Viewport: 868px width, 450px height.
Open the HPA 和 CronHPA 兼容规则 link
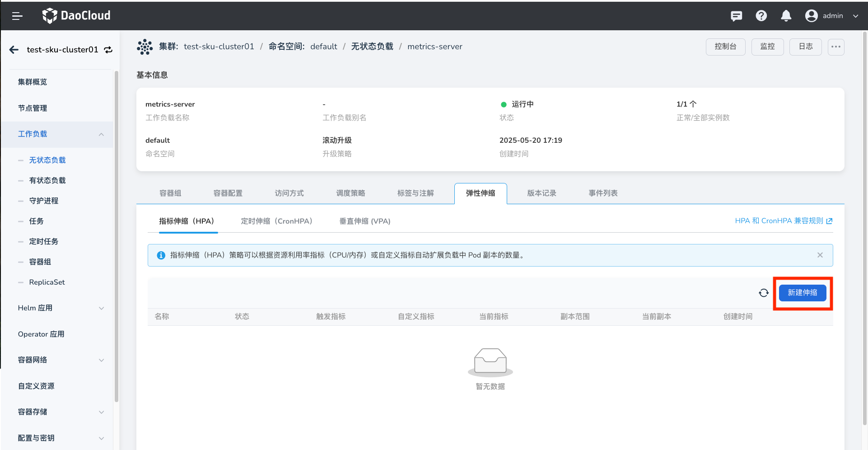[783, 221]
